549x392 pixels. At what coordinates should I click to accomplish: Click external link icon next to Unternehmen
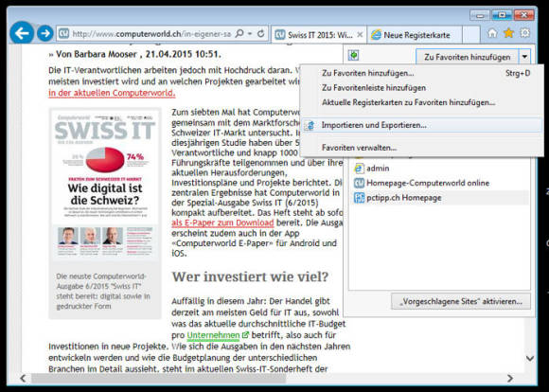(245, 335)
